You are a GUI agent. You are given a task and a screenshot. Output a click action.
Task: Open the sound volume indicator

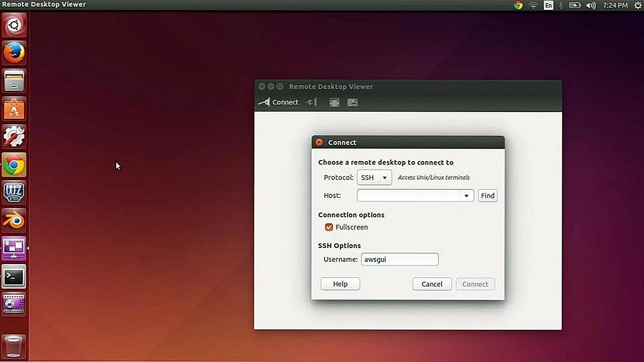click(591, 5)
